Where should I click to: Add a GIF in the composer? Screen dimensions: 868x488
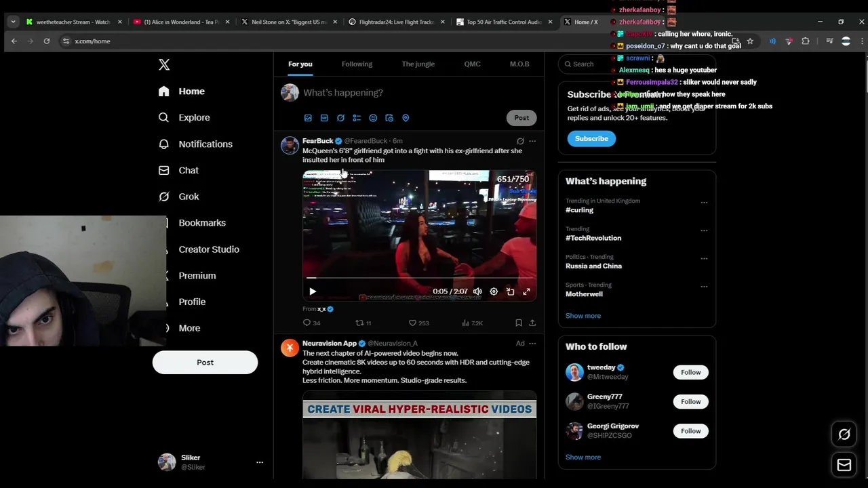[324, 118]
